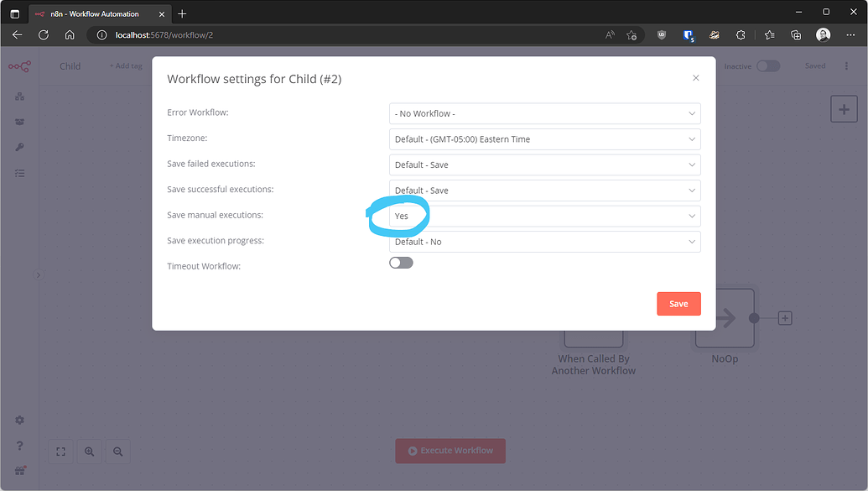Click the Add tag link beside Child

point(124,65)
